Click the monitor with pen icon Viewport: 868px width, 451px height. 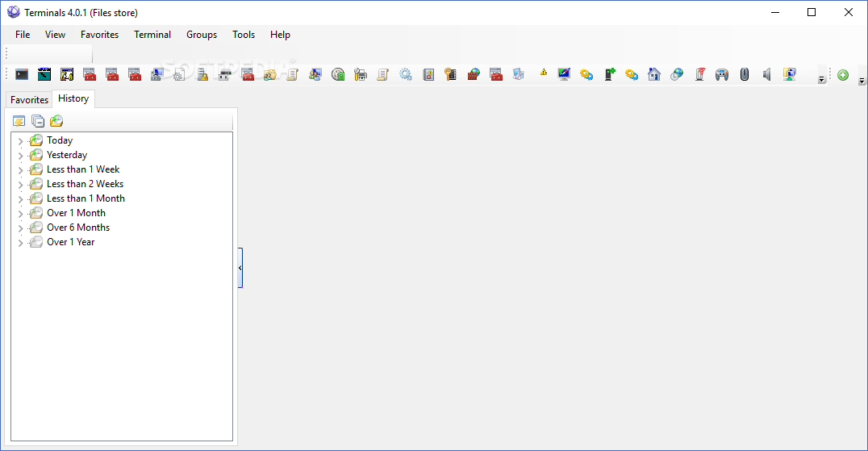pos(564,74)
